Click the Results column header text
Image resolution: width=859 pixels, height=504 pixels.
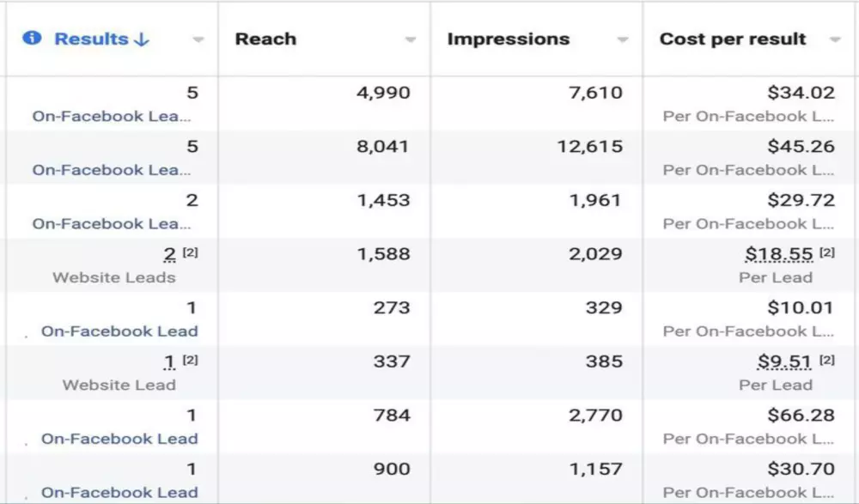click(90, 39)
